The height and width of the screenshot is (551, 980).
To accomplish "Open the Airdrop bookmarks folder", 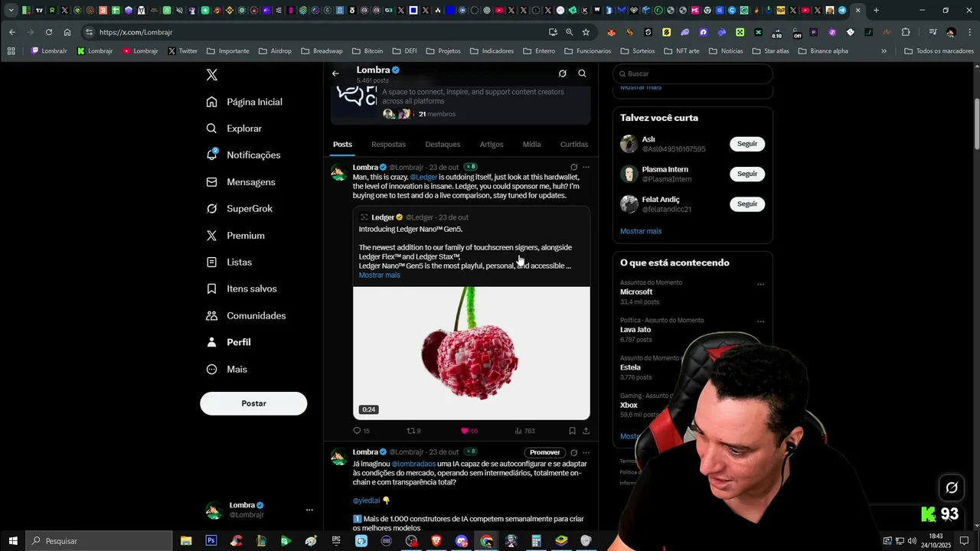I will [x=275, y=51].
